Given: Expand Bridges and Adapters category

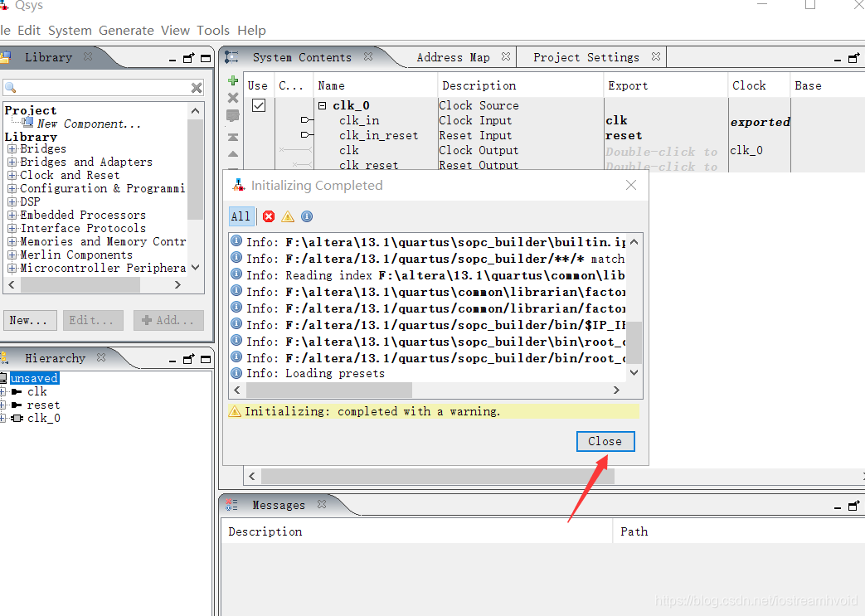Looking at the screenshot, I should pos(12,162).
